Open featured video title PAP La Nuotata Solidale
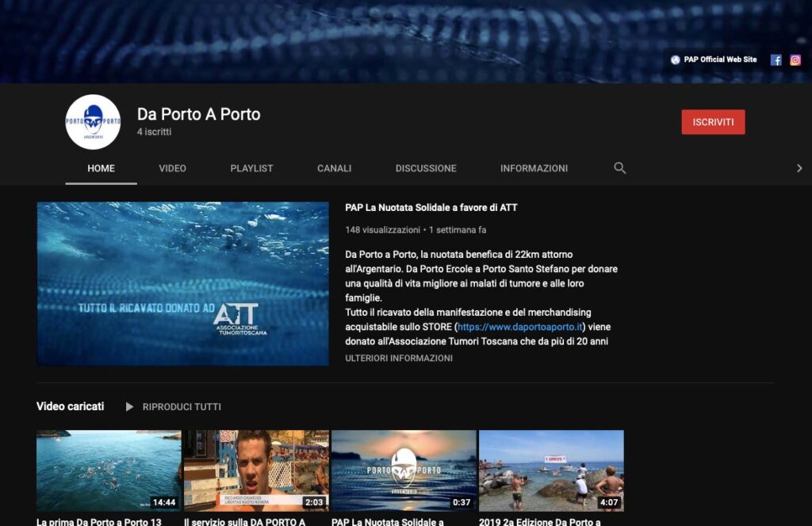 [431, 208]
